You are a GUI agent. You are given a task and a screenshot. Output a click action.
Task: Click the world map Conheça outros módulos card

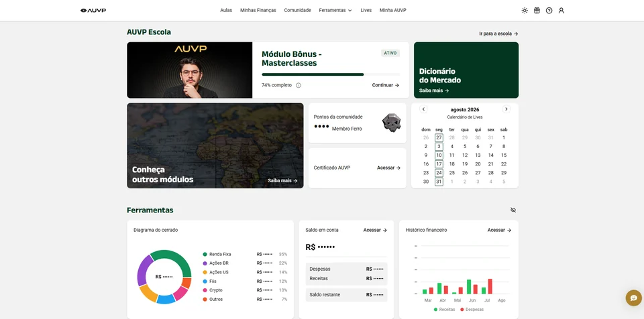pyautogui.click(x=215, y=145)
